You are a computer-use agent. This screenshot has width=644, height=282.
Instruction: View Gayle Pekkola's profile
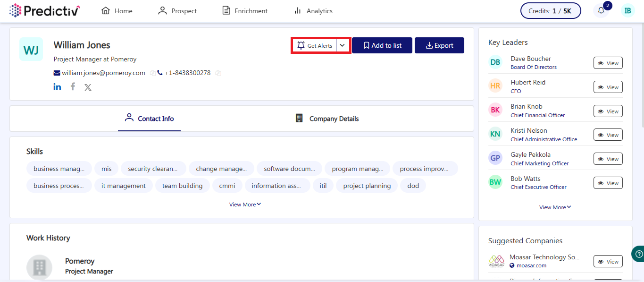coord(608,159)
